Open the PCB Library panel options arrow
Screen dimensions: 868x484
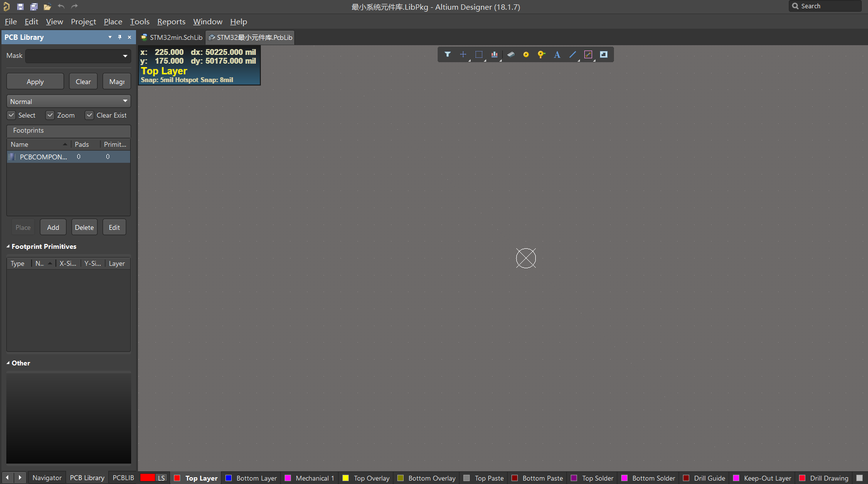pos(110,37)
